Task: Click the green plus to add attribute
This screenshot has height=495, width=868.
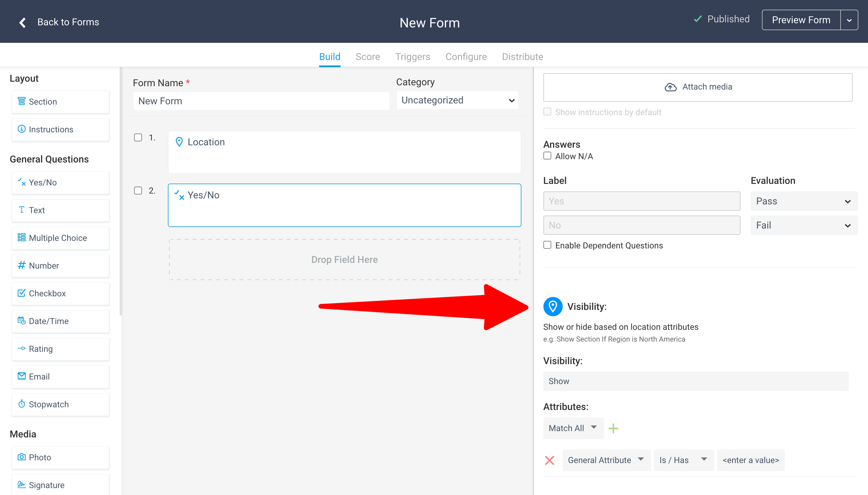Action: (x=613, y=428)
